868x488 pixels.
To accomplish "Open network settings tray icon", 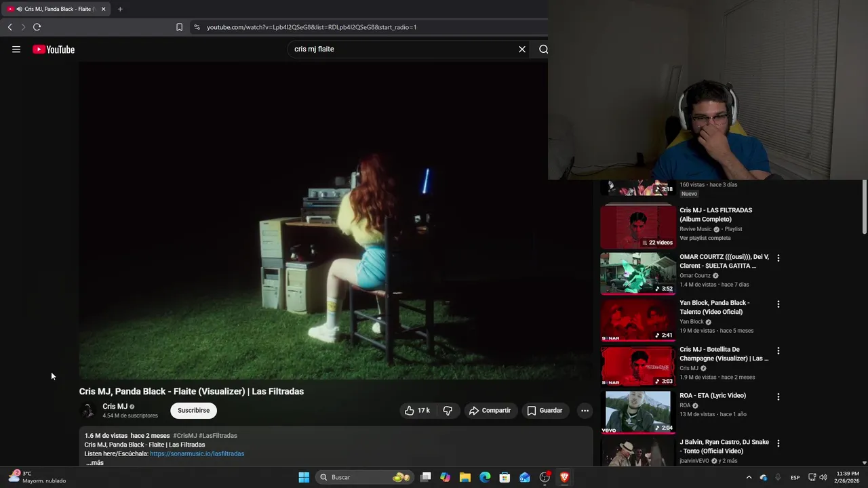I will pyautogui.click(x=812, y=477).
